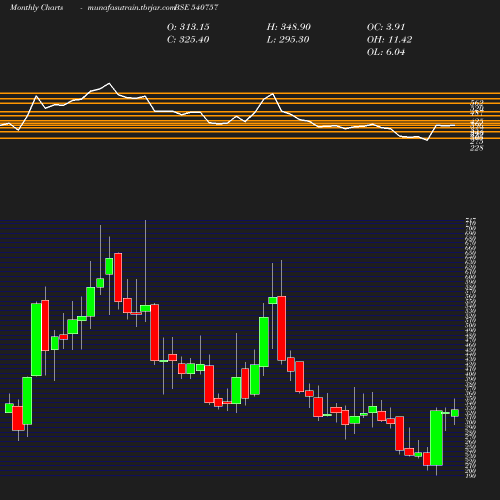
Task: Click the "OC: 3.91" reading
Action: [386, 27]
